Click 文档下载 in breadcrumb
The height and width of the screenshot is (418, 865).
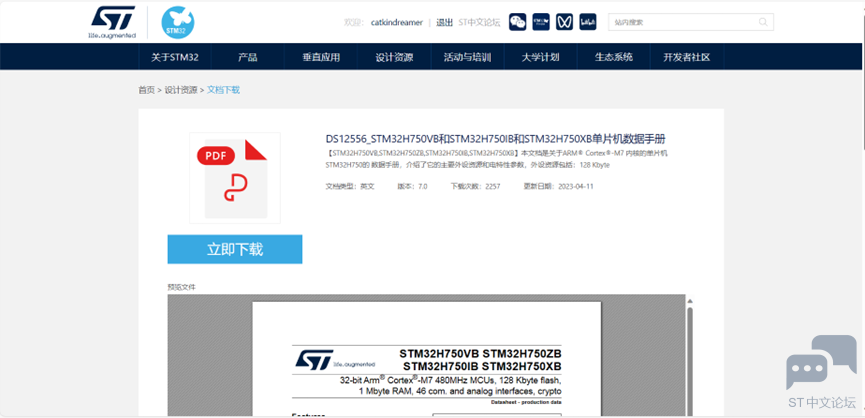tap(223, 90)
